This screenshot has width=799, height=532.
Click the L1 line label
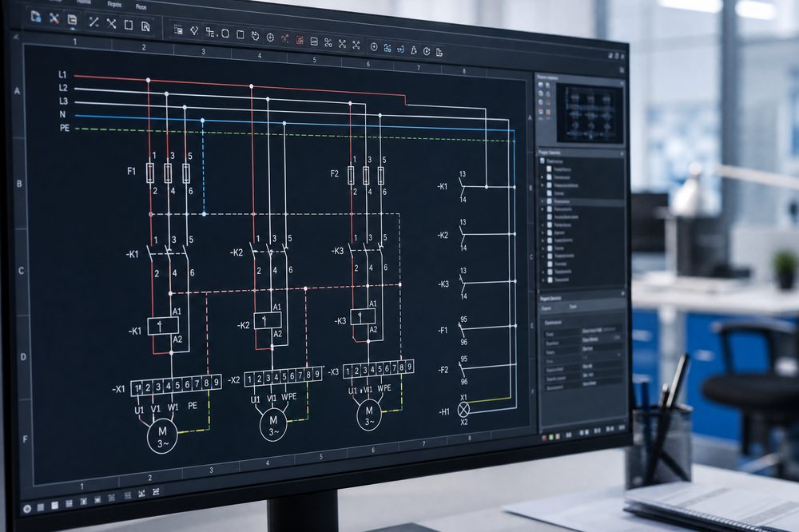[x=62, y=75]
